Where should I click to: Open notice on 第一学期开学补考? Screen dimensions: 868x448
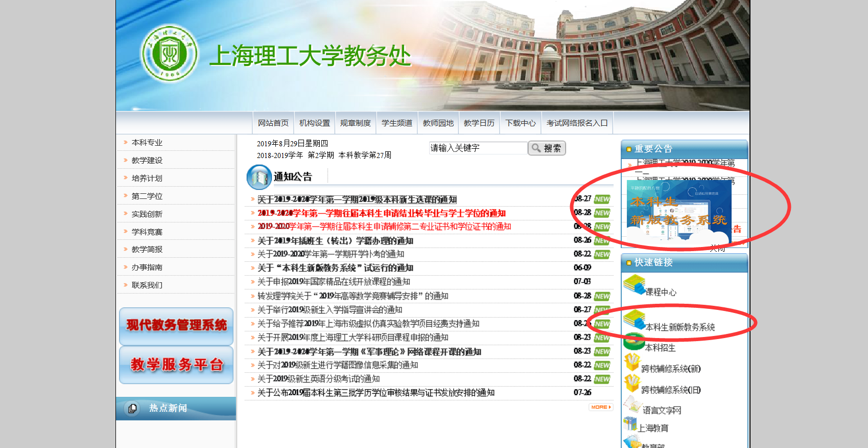click(x=331, y=254)
